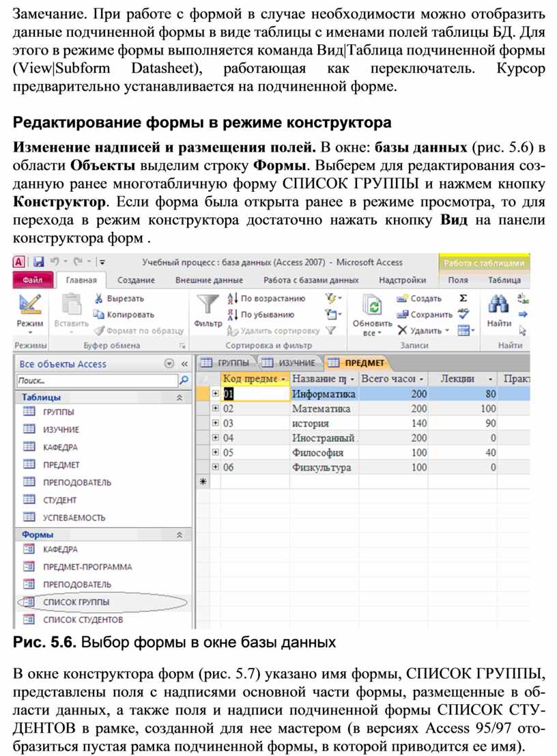Click the Копировать button
This screenshot has height=756, width=557.
125,314
